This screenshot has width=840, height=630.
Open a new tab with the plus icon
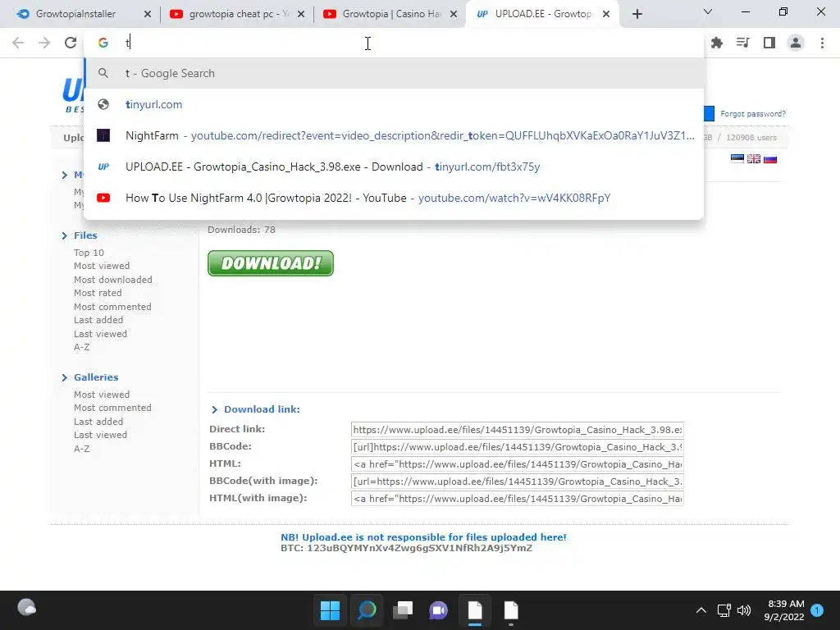(x=637, y=15)
